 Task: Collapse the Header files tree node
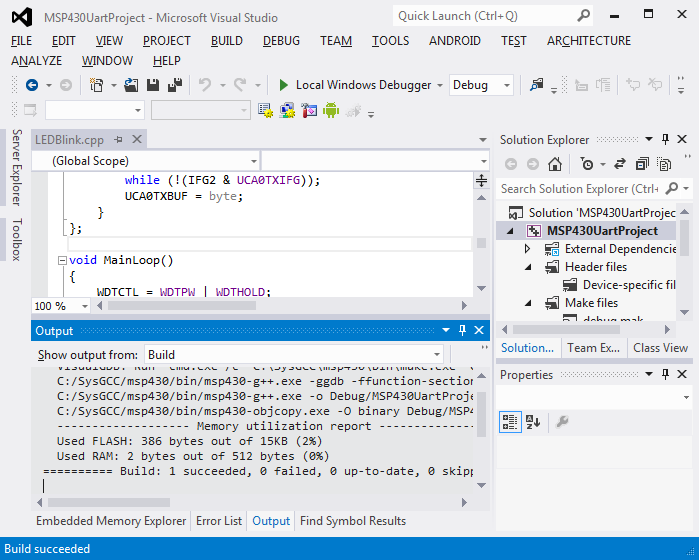point(528,267)
